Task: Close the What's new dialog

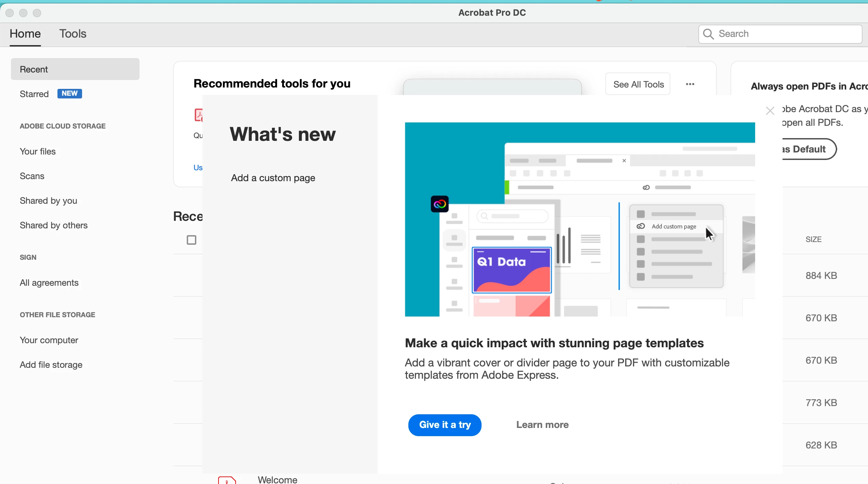Action: pos(770,111)
